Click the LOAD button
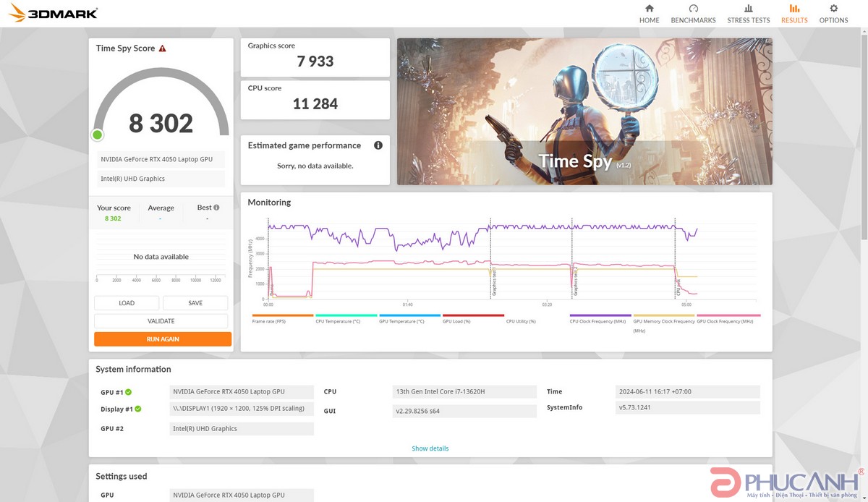The height and width of the screenshot is (502, 868). pyautogui.click(x=127, y=303)
